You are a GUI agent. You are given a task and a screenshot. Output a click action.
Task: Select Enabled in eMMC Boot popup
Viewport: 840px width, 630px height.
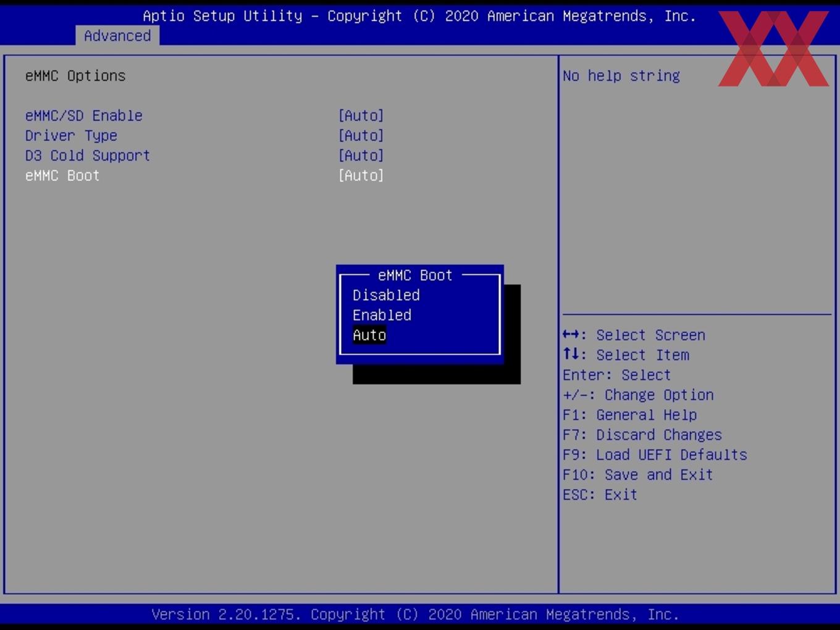[382, 315]
